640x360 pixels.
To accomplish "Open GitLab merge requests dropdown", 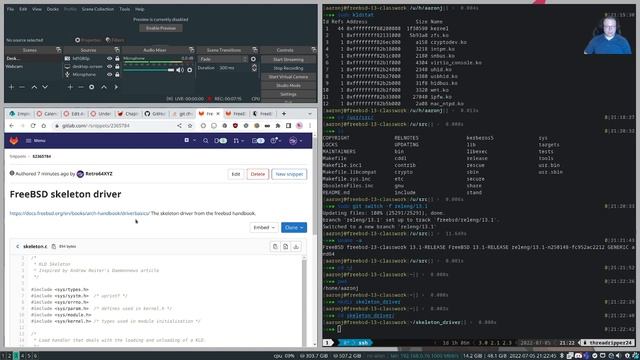I will click(238, 140).
